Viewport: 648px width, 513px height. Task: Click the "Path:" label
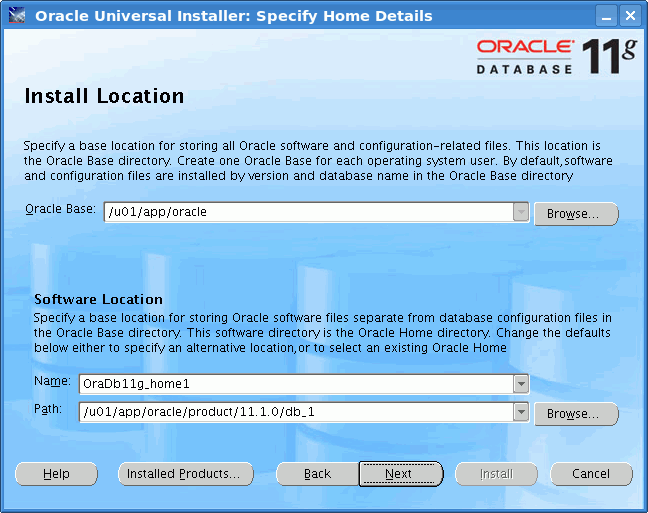(48, 409)
